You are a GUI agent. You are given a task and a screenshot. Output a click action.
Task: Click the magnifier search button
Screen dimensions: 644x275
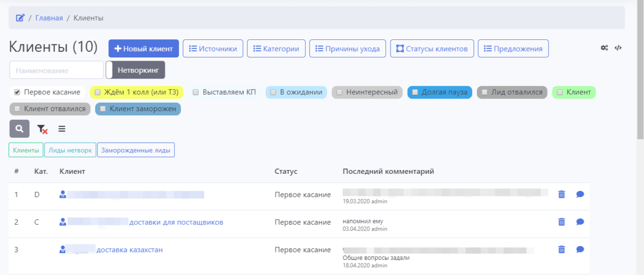[19, 129]
